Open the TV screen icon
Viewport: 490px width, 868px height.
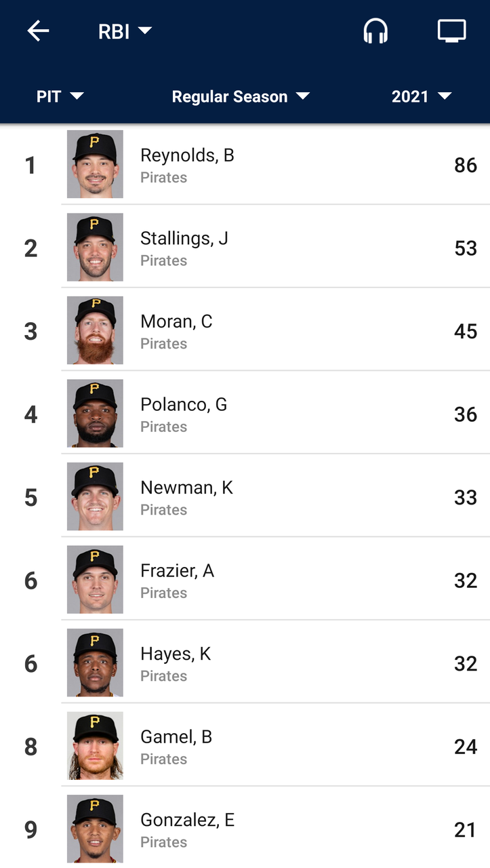(x=452, y=31)
